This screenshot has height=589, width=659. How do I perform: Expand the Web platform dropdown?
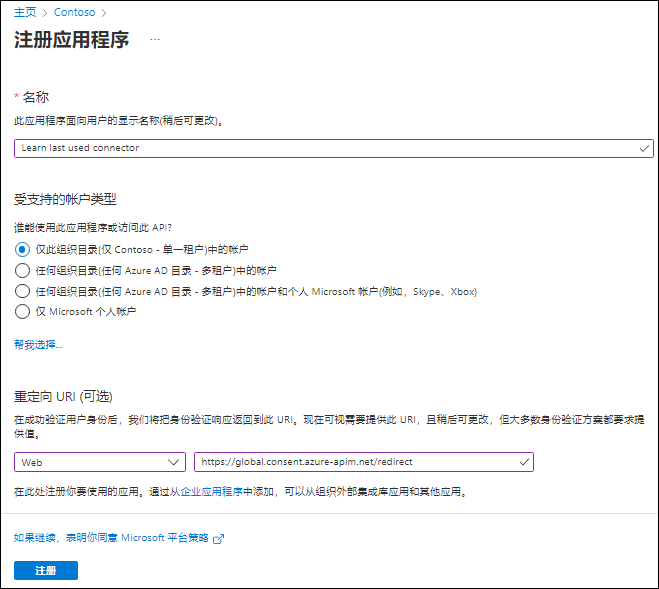(x=100, y=462)
